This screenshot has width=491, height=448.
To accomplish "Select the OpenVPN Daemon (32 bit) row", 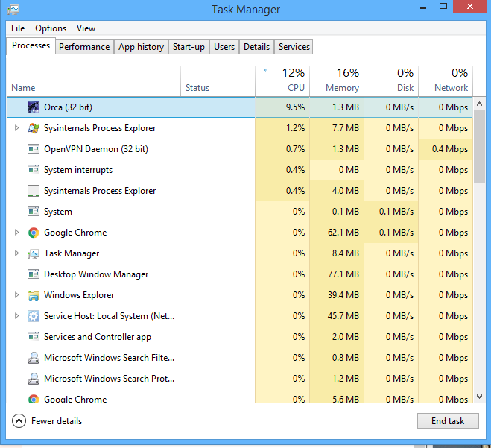I will point(240,149).
